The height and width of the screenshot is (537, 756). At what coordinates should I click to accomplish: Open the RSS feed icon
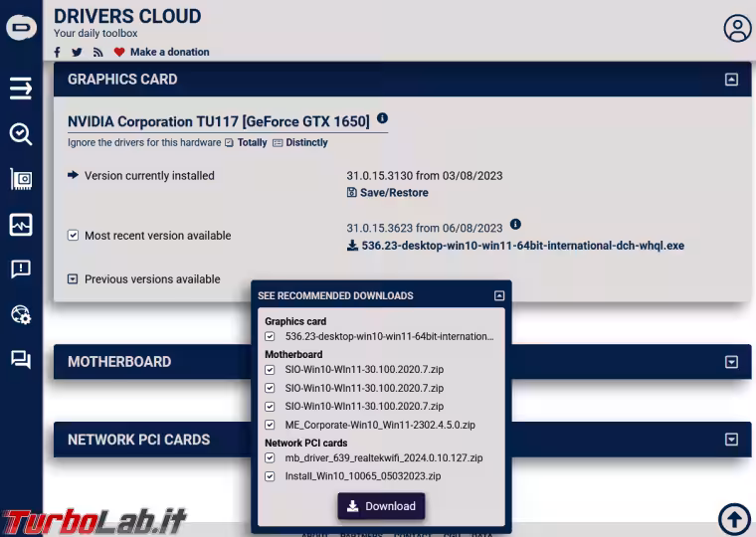click(97, 52)
